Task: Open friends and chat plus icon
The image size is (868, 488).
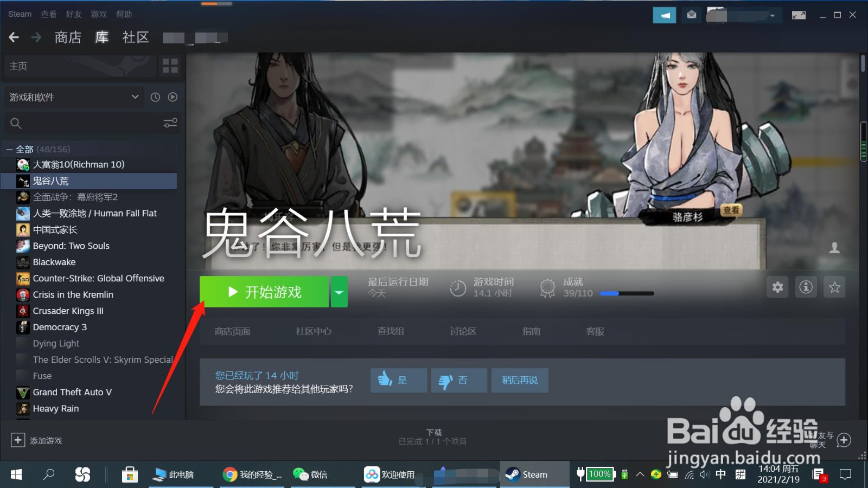Action: pyautogui.click(x=844, y=440)
